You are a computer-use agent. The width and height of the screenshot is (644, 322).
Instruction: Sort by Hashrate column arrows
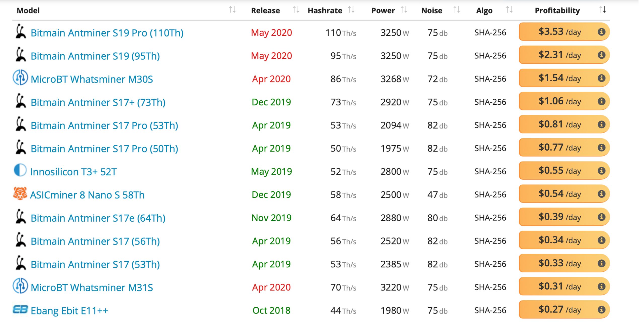click(x=351, y=10)
